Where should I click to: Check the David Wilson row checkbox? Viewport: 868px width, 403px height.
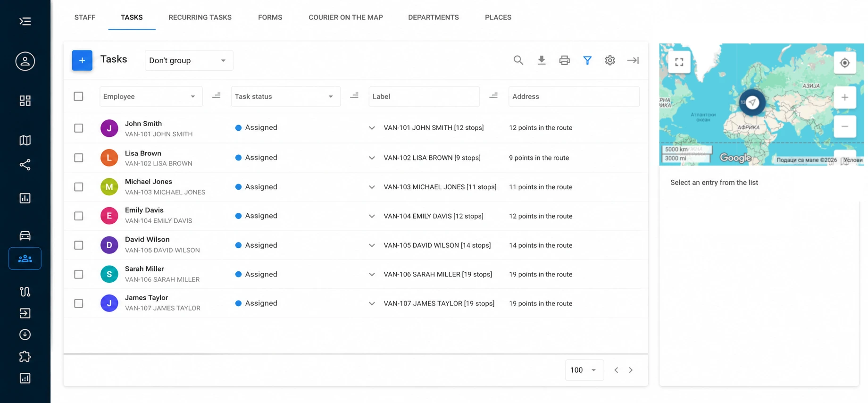coord(79,245)
